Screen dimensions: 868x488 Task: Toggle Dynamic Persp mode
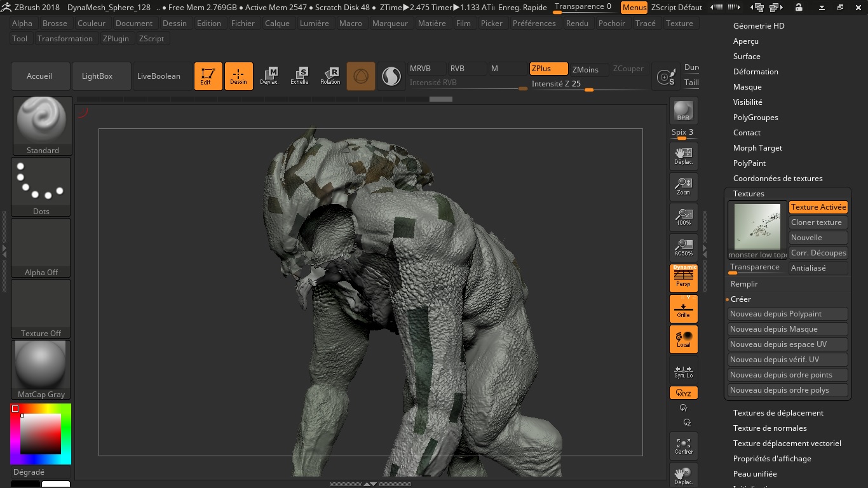tap(683, 278)
